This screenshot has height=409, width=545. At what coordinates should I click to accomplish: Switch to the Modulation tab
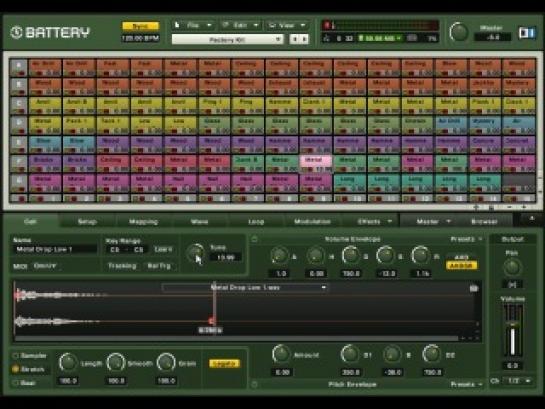[312, 221]
